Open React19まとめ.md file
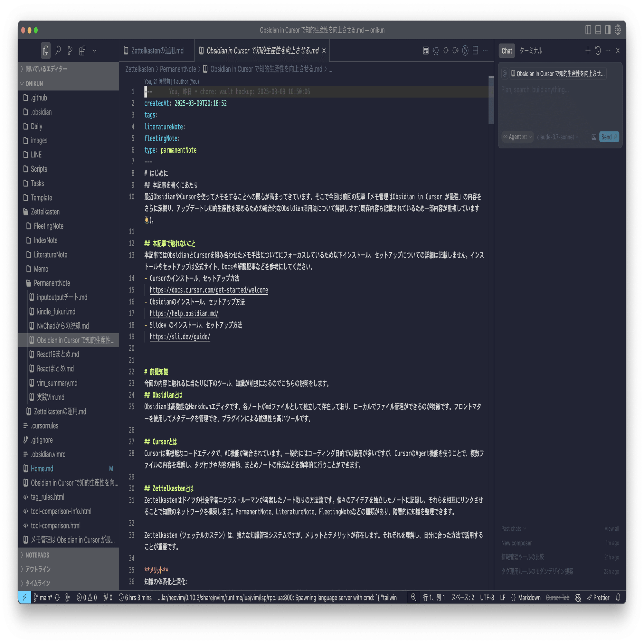Viewport: 644px width, 644px height. [68, 354]
